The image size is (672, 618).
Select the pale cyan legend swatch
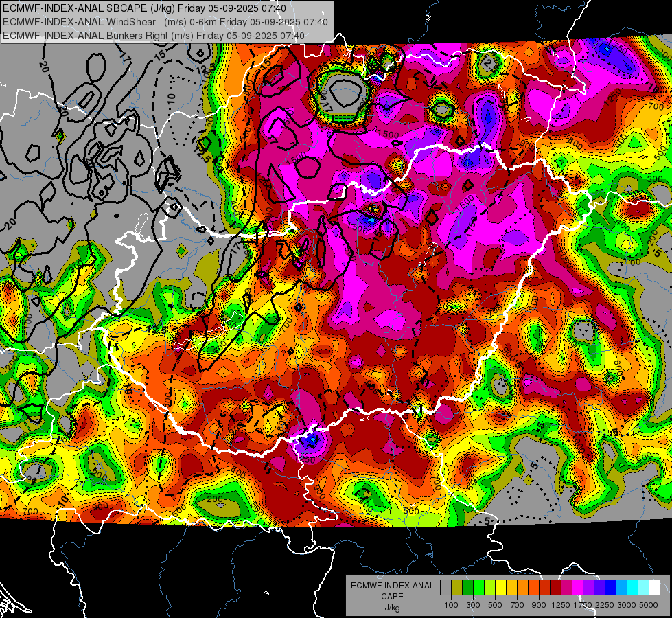point(644,587)
